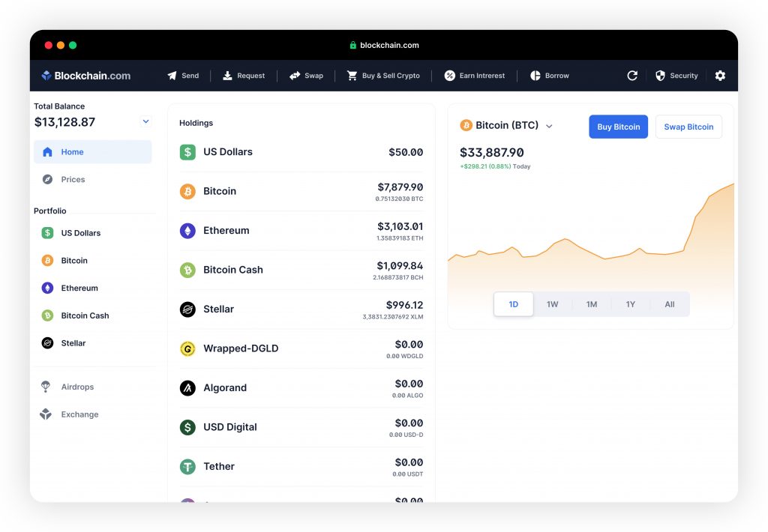This screenshot has height=532, width=768.
Task: Click the $13,128.87 total balance amount
Action: pos(64,122)
